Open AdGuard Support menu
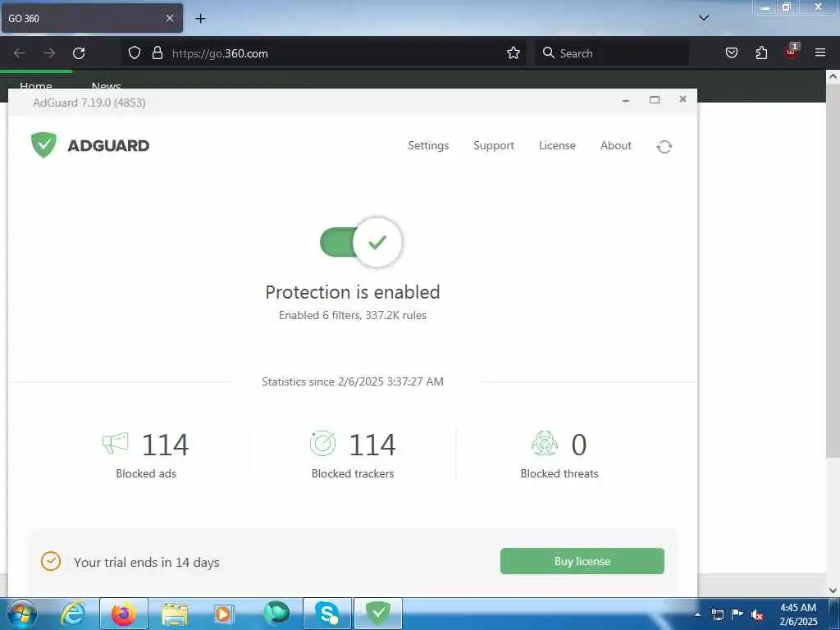The height and width of the screenshot is (630, 840). point(493,146)
